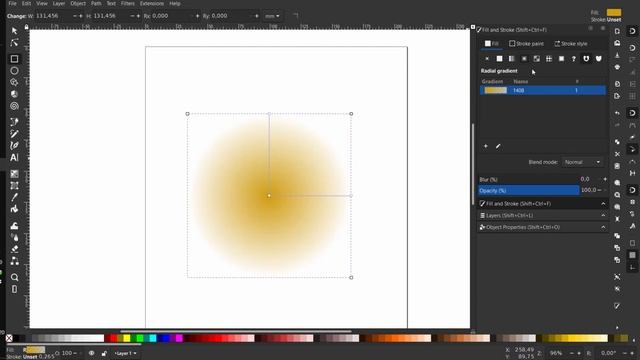Screen dimensions: 640x360
Task: Open the Filters menu
Action: [x=128, y=3]
